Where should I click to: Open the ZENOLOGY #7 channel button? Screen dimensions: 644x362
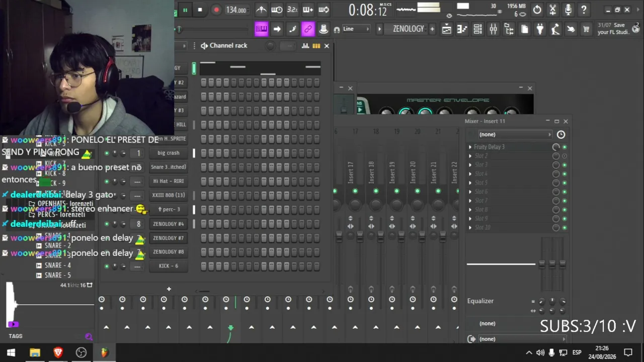[169, 238]
